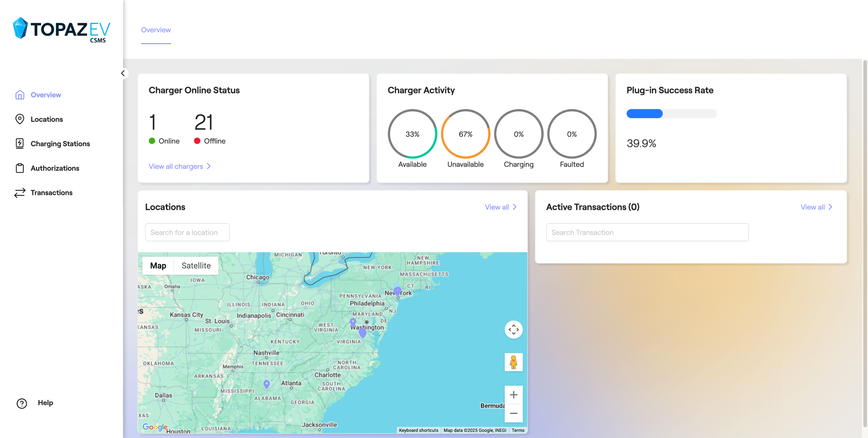Select the Map view type button
The image size is (868, 438).
[158, 266]
